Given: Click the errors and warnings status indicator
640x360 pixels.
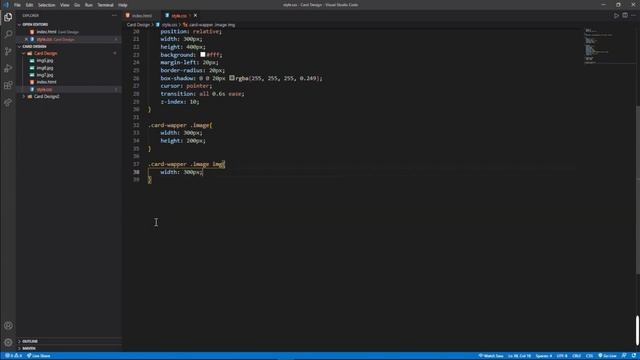Looking at the screenshot, I should pos(13,356).
